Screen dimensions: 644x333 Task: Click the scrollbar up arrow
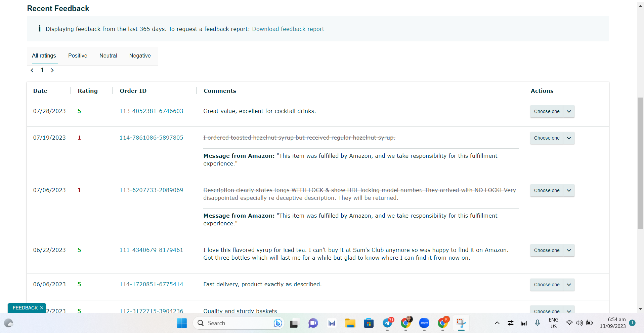[640, 5]
